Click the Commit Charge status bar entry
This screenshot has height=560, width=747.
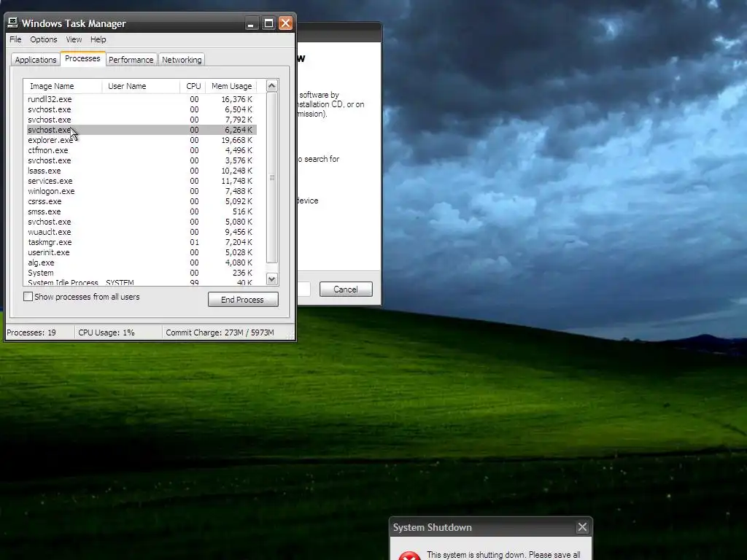(x=220, y=332)
